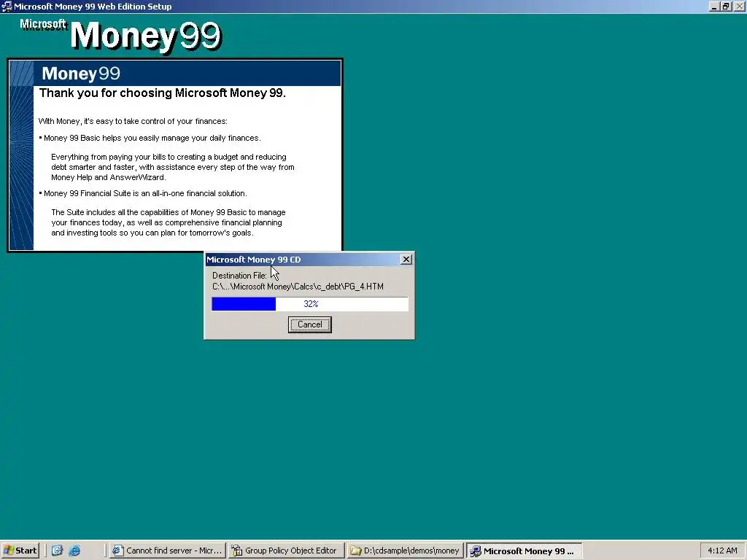This screenshot has width=747, height=560.
Task: Click the Money 99 Basic bullet text
Action: click(x=152, y=138)
